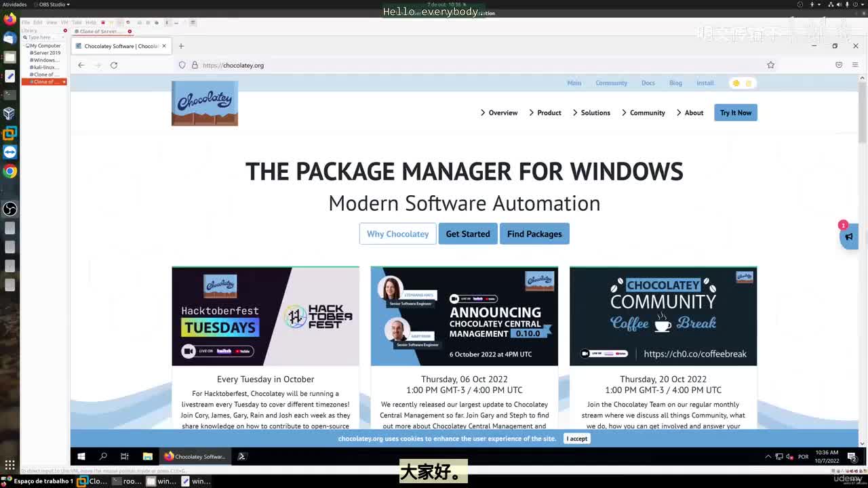Open the VMware VM menu
868x488 pixels.
pyautogui.click(x=64, y=22)
